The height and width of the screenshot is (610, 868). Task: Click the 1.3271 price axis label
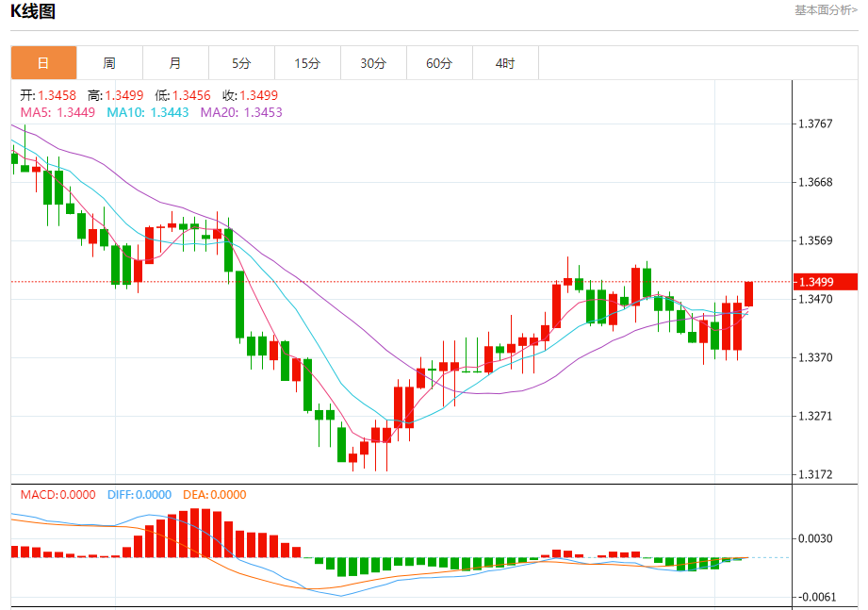pyautogui.click(x=815, y=417)
